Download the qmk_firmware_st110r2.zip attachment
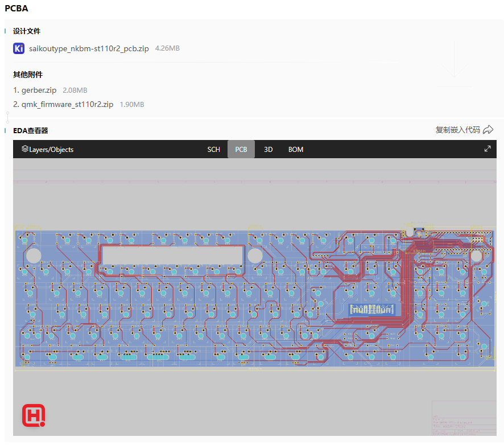Viewport: 504px width, 445px height. pyautogui.click(x=67, y=105)
